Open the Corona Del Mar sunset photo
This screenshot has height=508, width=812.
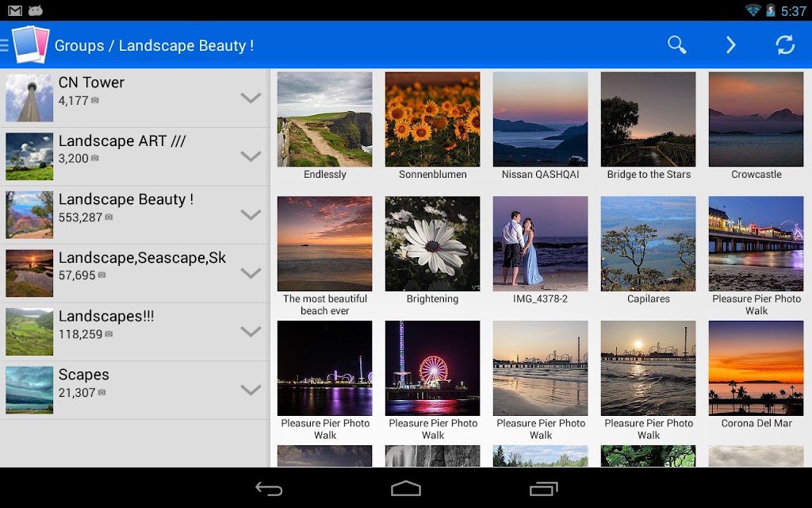coord(756,368)
